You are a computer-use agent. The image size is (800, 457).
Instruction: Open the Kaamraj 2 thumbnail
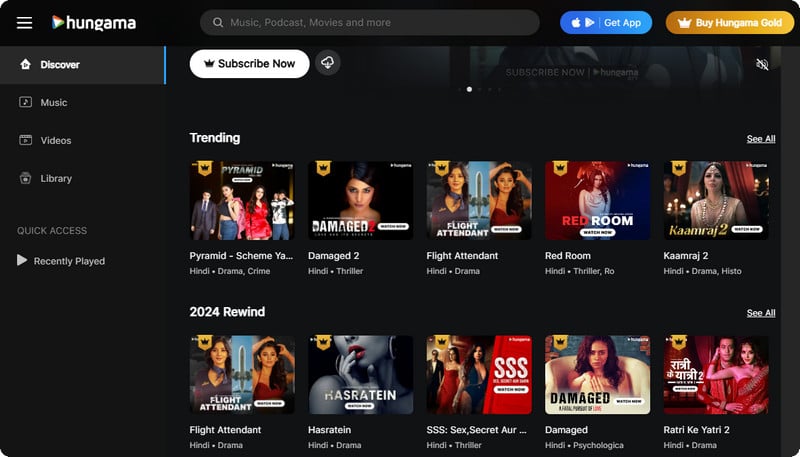[716, 200]
